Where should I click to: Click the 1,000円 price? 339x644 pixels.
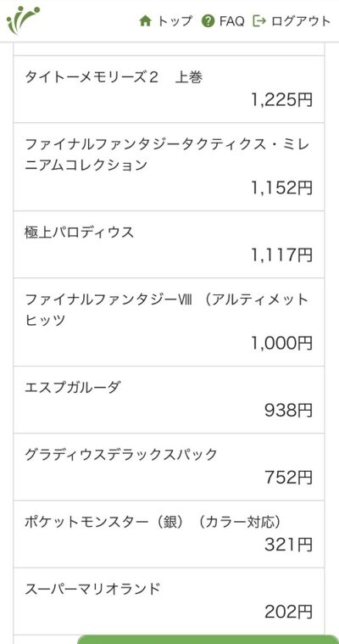coord(281,343)
